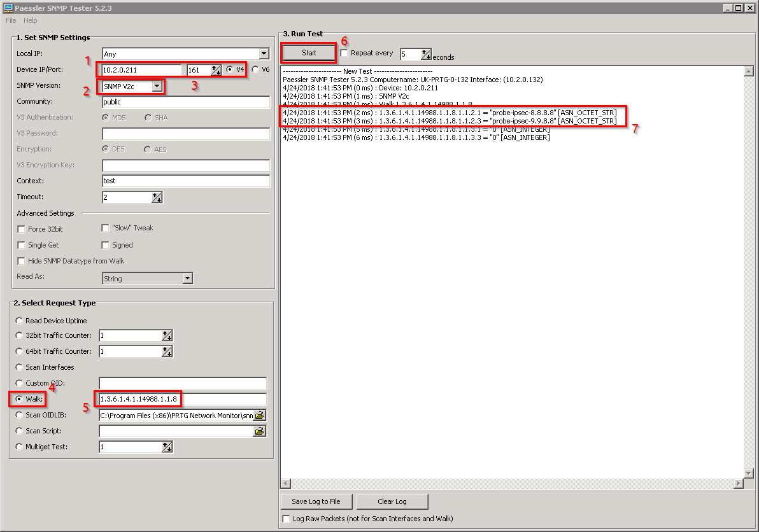
Task: Select Read Device Uptime option
Action: coord(19,321)
